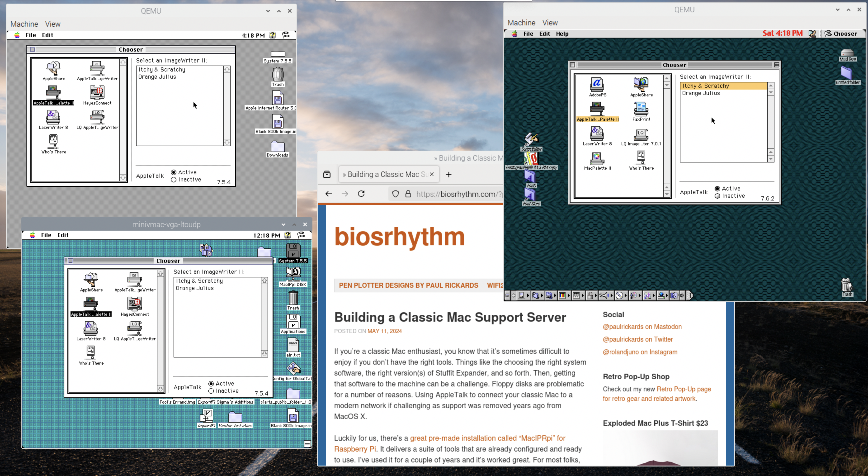
Task: Select Orange Julius in top-left QEMU Chooser
Action: coord(180,76)
